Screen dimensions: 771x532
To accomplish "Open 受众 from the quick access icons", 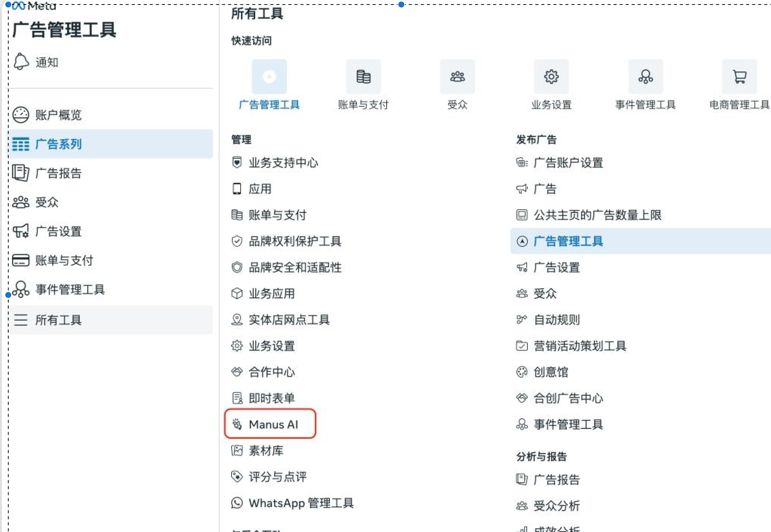I will click(457, 77).
